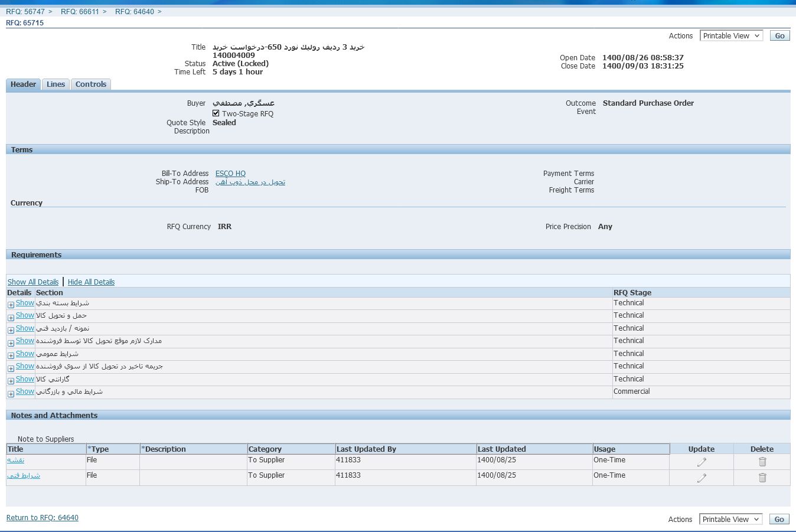
Task: Click the IRR currency value
Action: click(224, 227)
